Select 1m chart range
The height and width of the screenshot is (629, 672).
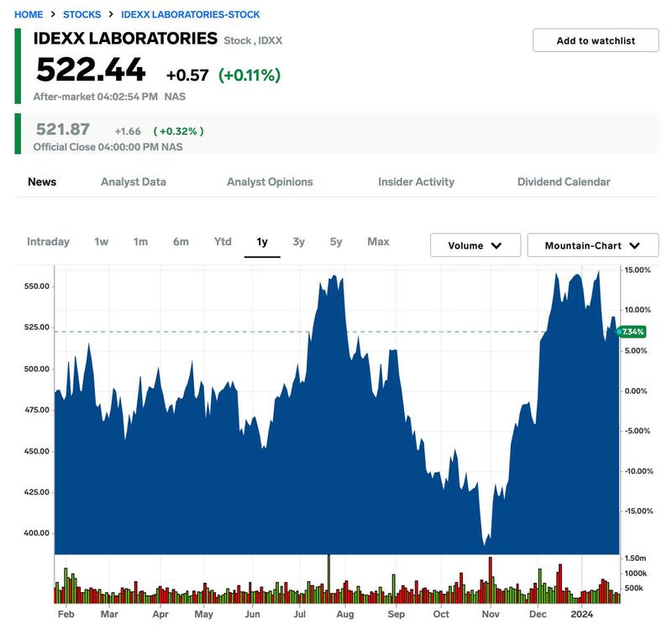[x=140, y=242]
